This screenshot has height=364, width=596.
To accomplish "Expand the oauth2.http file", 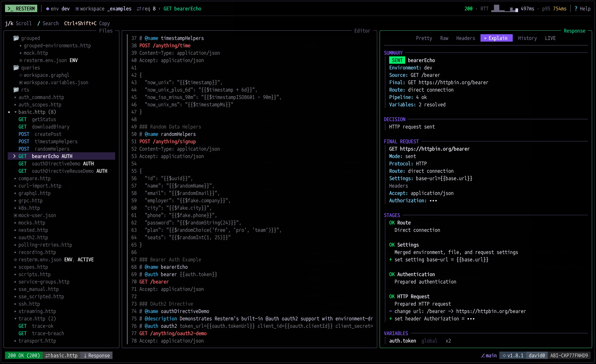I will pos(15,237).
